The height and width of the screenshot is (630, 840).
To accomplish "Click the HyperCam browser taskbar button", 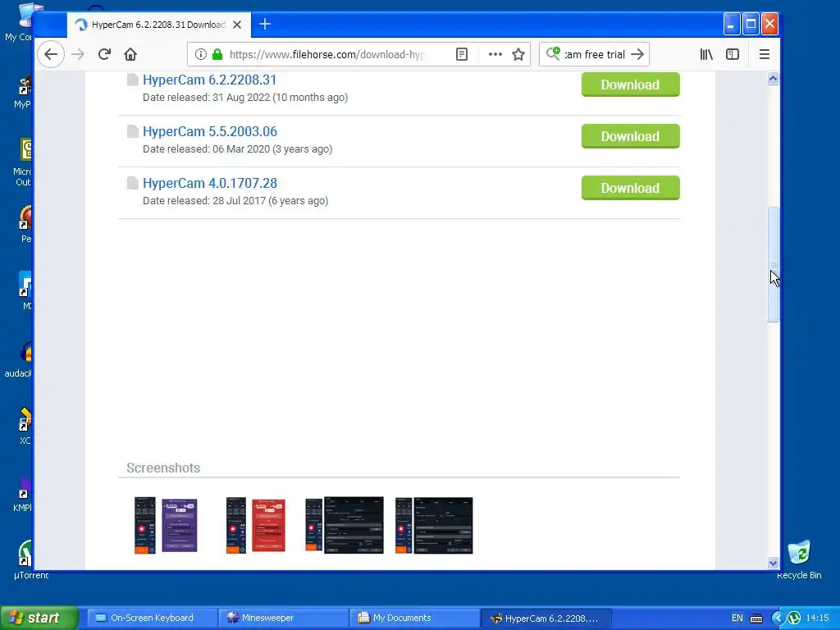I will (x=546, y=619).
